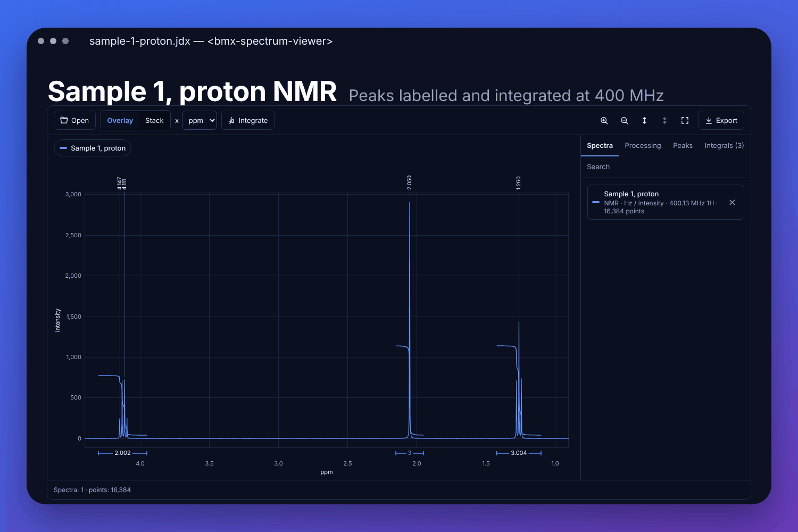Compress vertical scale with the inward arrows icon
The height and width of the screenshot is (532, 798).
coord(664,121)
